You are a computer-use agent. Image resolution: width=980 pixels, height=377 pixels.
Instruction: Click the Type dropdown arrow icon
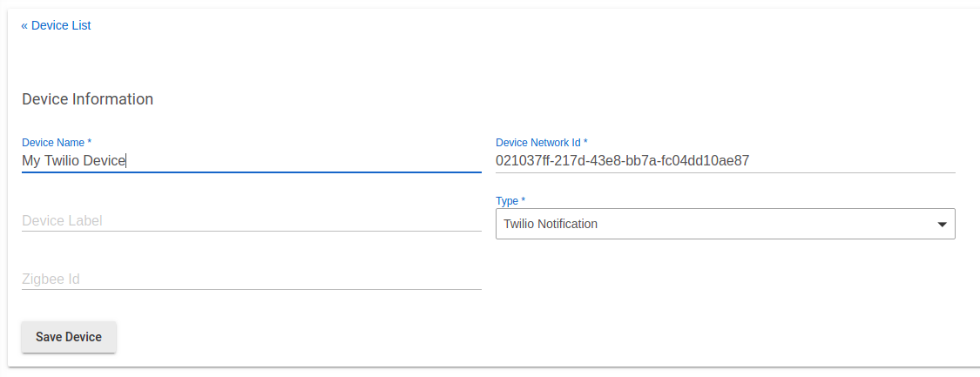tap(942, 225)
